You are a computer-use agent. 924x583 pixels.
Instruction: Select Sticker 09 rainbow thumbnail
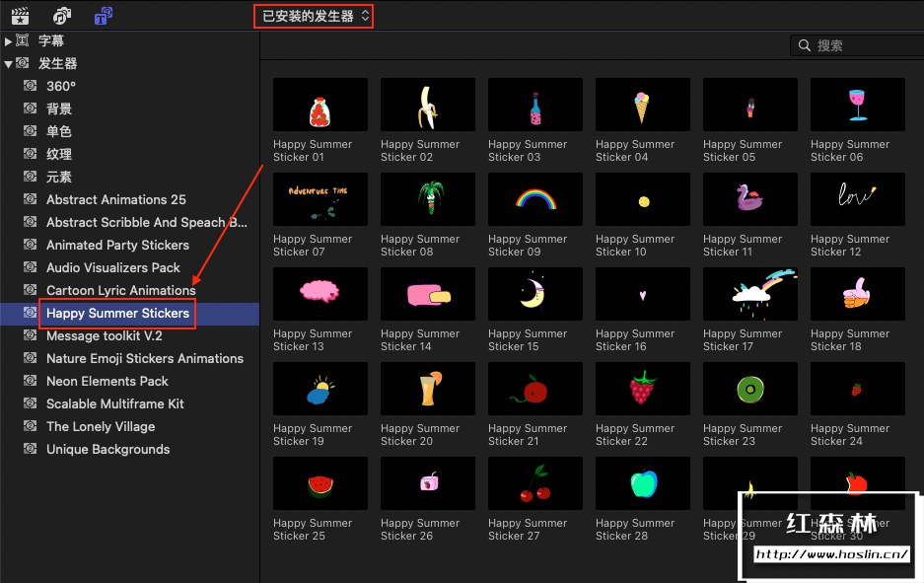[x=535, y=199]
